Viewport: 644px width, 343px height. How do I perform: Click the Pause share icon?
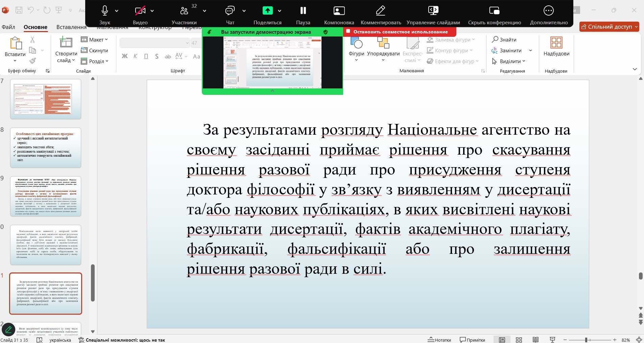pyautogui.click(x=303, y=11)
